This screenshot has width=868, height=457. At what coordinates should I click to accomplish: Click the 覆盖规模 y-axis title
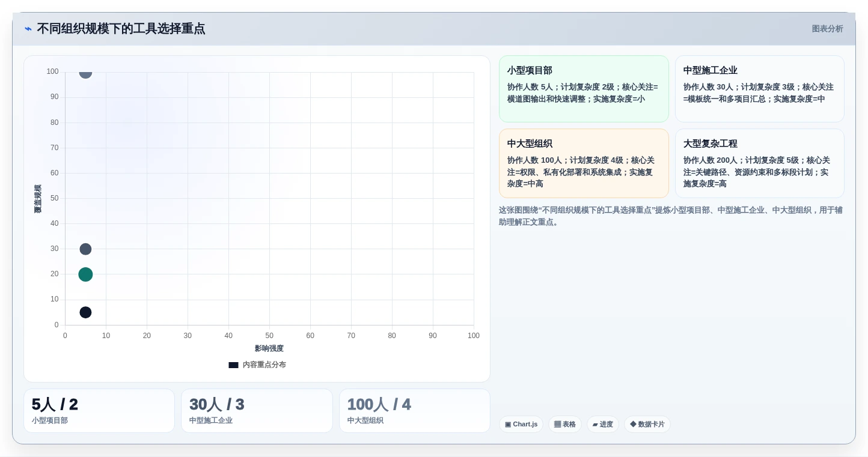coord(38,199)
